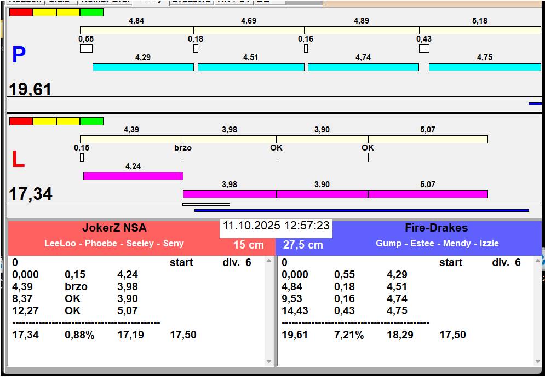Click the cream 3,98 segment in lane L
Screen dimensions: 545x392
click(x=230, y=139)
